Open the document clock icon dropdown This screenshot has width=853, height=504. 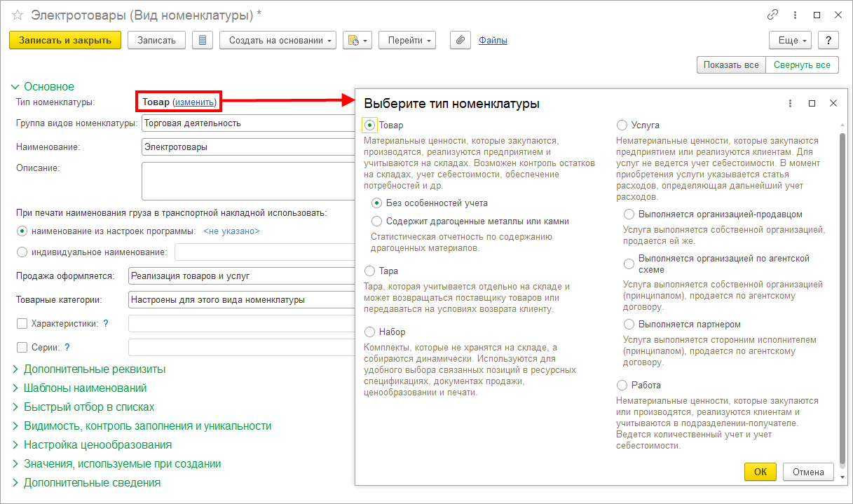[356, 41]
